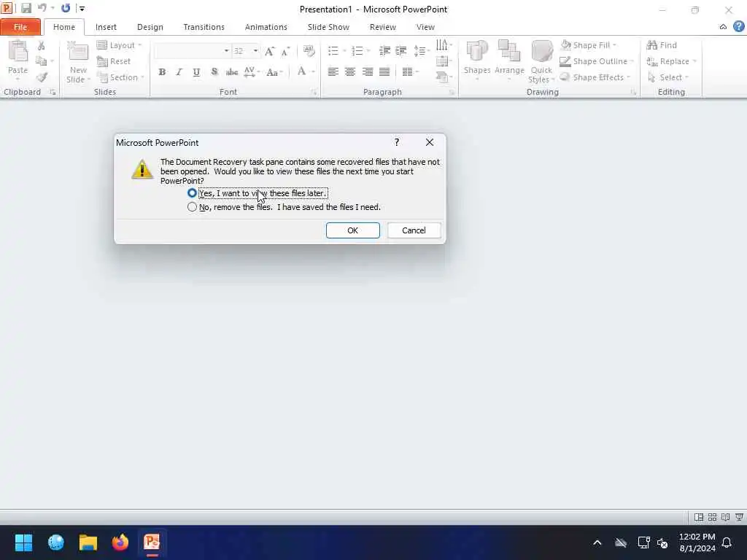Switch to the Design tab

tap(150, 27)
